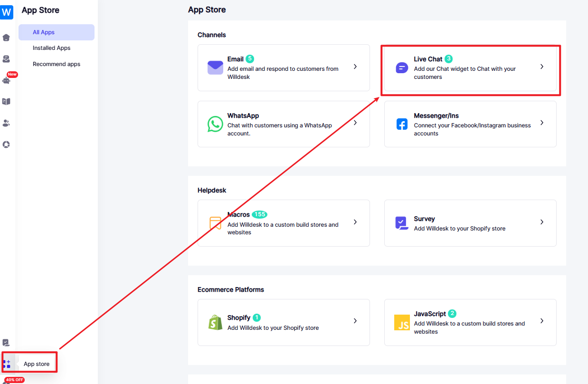This screenshot has height=384, width=588.
Task: Click the blue Facebook logo icon
Action: (x=402, y=124)
